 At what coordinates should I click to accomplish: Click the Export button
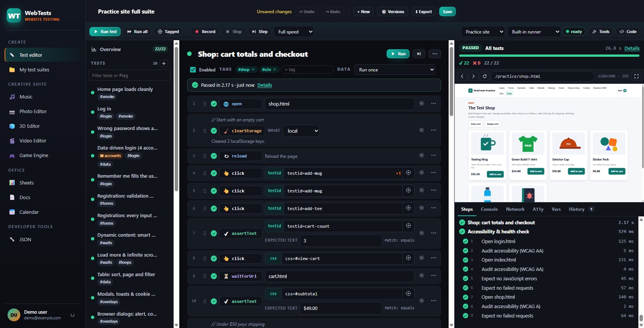(x=423, y=12)
